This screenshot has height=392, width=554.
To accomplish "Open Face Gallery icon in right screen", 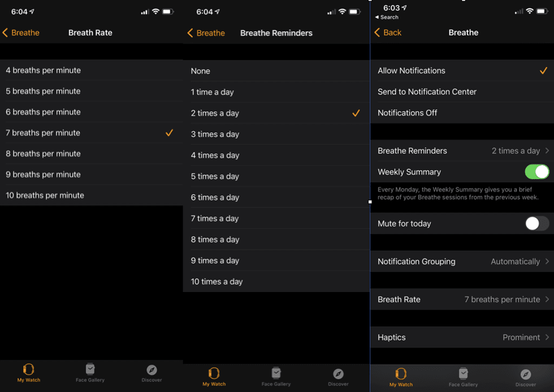I will coord(463,374).
